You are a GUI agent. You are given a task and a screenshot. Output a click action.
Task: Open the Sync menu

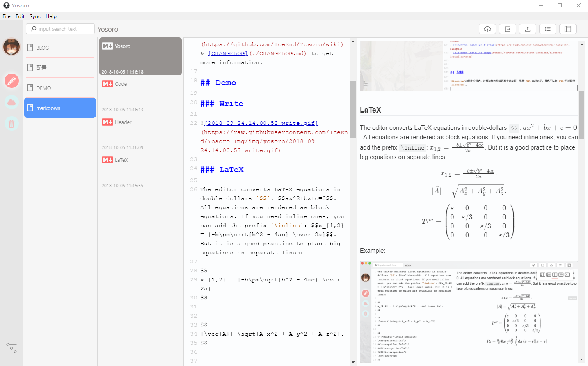point(35,16)
